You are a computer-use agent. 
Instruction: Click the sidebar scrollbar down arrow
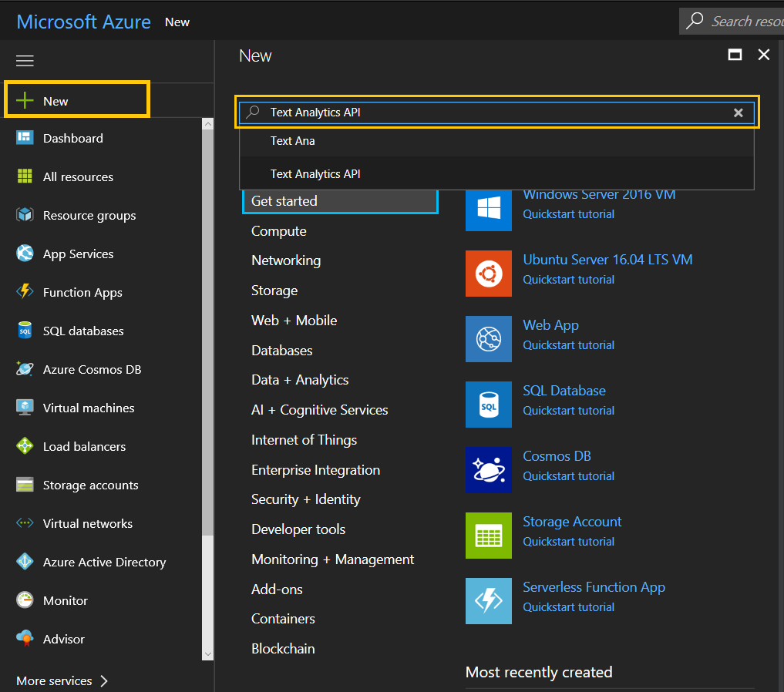pos(208,654)
